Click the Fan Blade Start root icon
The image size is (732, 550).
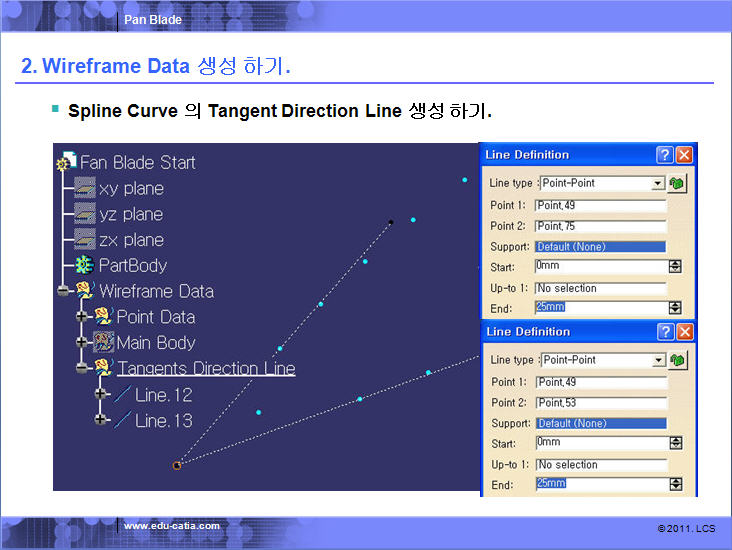tap(67, 162)
